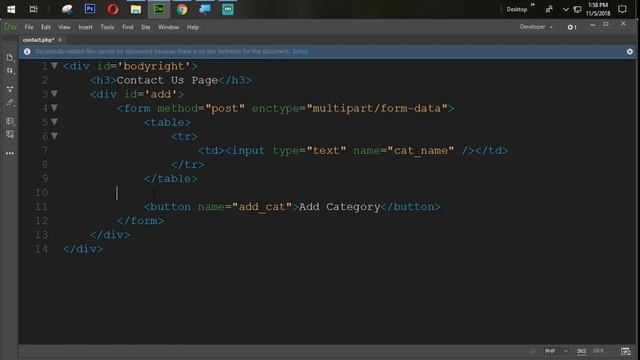Open the Windows notification center icon
This screenshot has height=360, width=640.
(622, 9)
